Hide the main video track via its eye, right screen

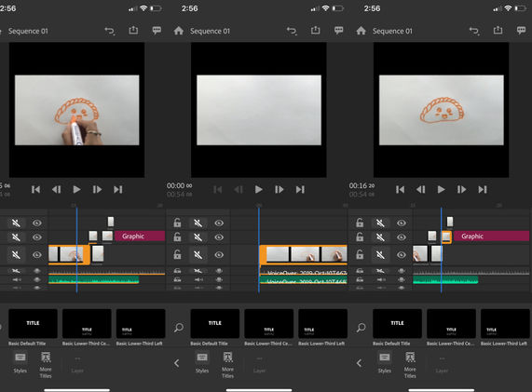click(402, 254)
